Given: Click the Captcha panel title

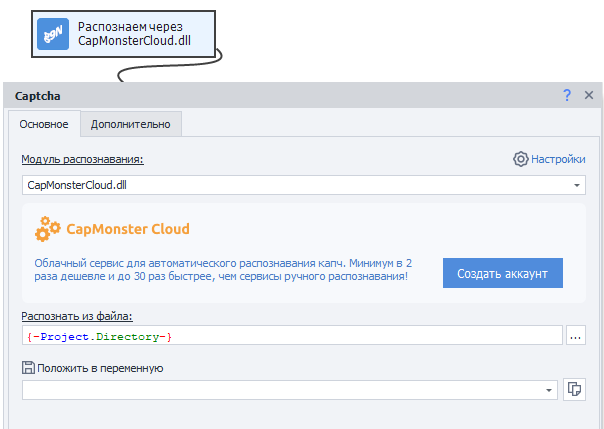Looking at the screenshot, I should 38,96.
